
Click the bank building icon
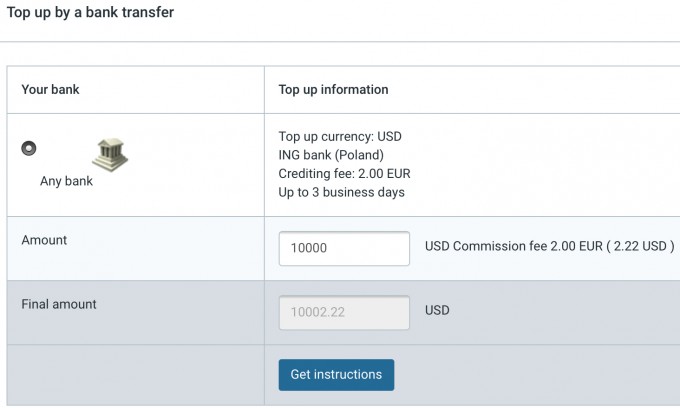(x=110, y=155)
